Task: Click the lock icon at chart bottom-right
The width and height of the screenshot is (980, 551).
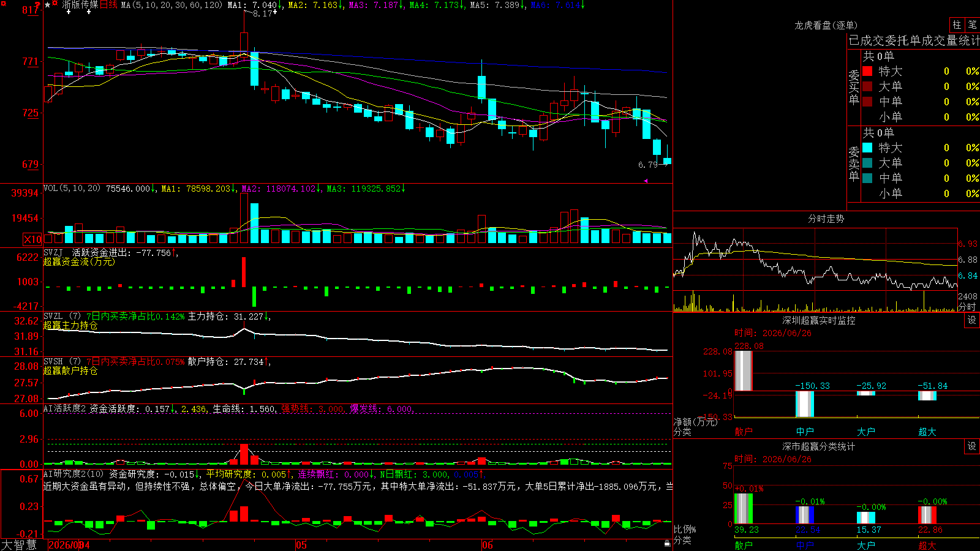Action: 667,544
